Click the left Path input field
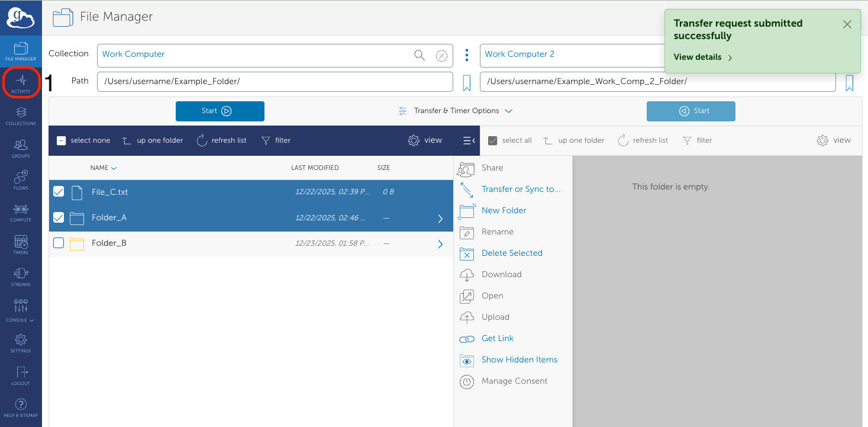This screenshot has width=868, height=427. tap(275, 82)
